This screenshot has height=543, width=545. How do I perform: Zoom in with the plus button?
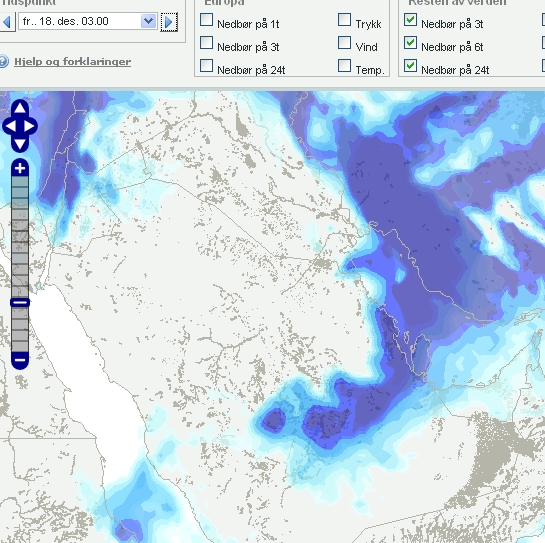pyautogui.click(x=20, y=168)
